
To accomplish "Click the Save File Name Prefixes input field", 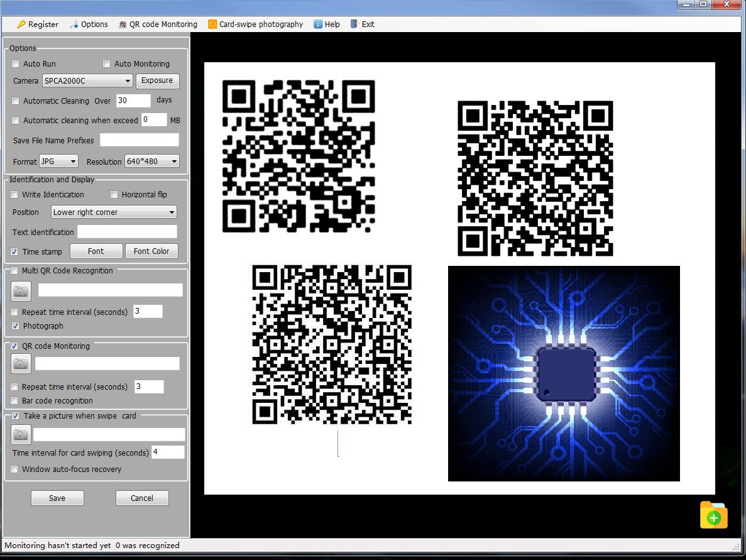I will pos(139,140).
